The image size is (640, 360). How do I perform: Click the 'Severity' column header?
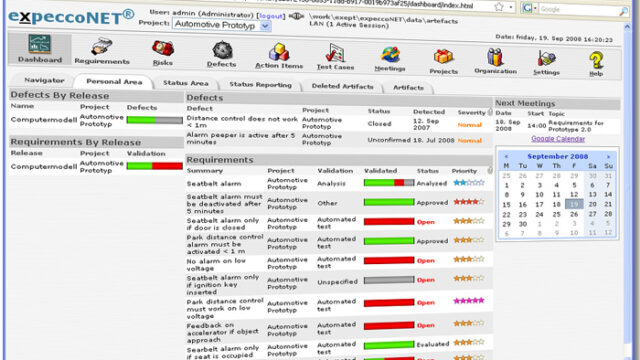click(471, 113)
